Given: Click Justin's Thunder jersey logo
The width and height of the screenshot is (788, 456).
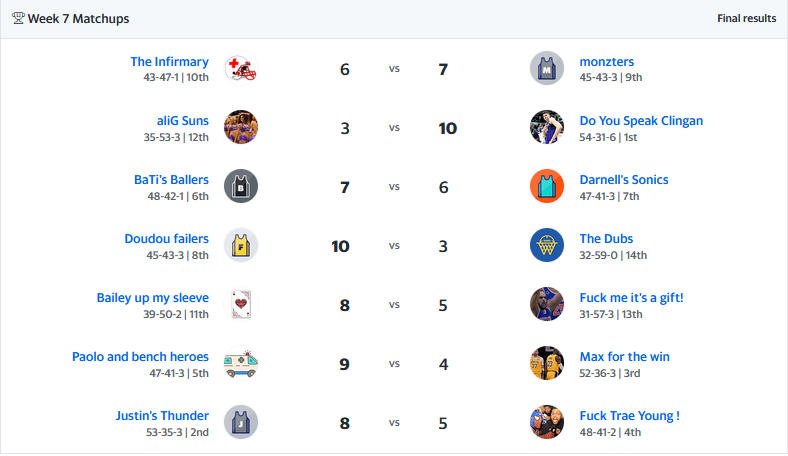Looking at the screenshot, I should coord(241,422).
